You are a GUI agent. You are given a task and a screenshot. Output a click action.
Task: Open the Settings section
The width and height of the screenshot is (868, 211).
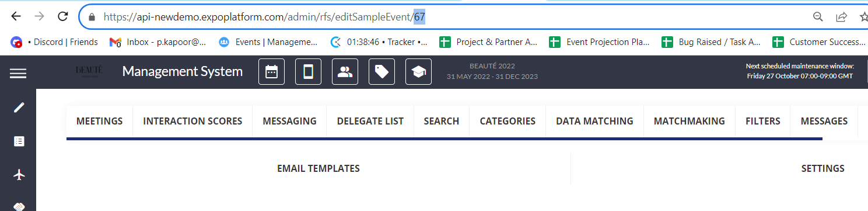coord(822,168)
